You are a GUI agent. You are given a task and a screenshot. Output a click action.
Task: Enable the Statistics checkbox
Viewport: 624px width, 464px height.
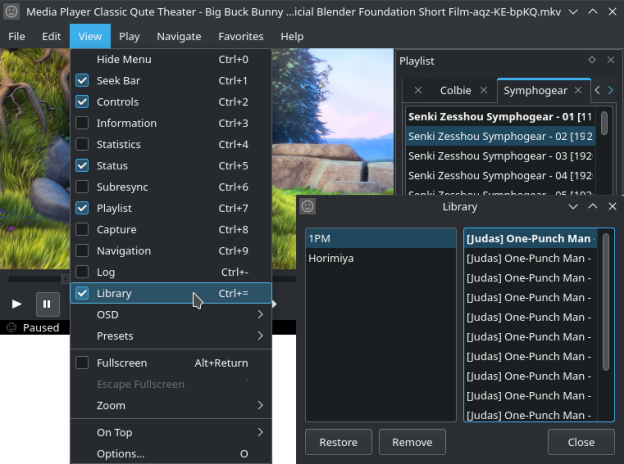pos(82,145)
